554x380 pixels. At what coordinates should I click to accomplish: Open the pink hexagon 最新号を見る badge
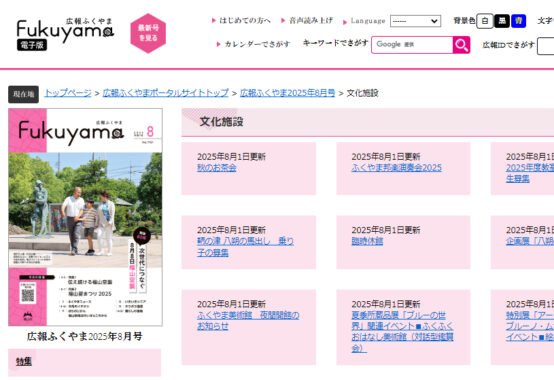click(x=148, y=33)
